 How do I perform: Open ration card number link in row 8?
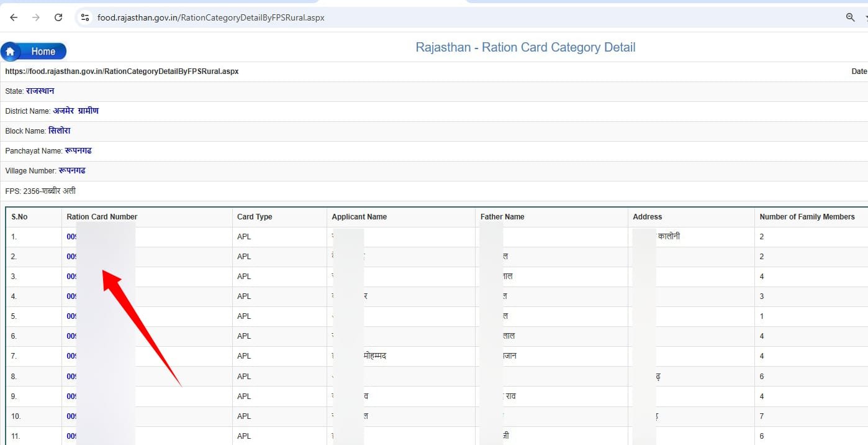pyautogui.click(x=71, y=377)
